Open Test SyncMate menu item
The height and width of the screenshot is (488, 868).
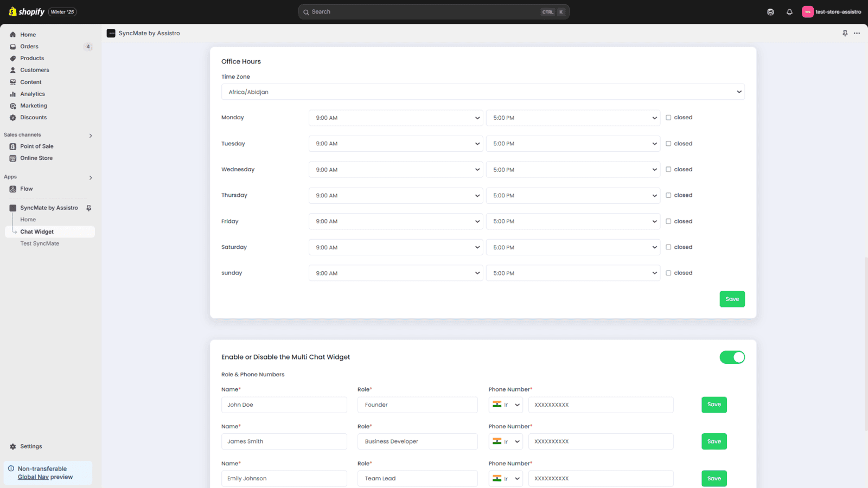point(40,243)
